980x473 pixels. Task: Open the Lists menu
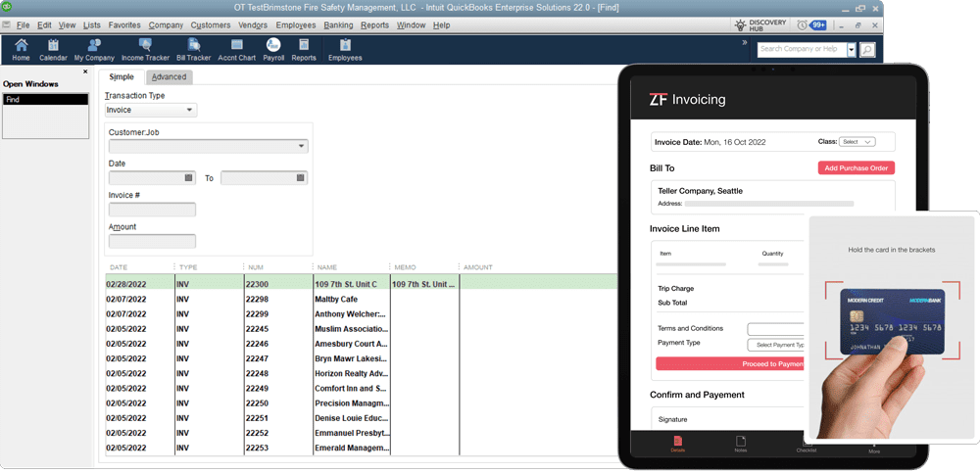click(x=92, y=25)
